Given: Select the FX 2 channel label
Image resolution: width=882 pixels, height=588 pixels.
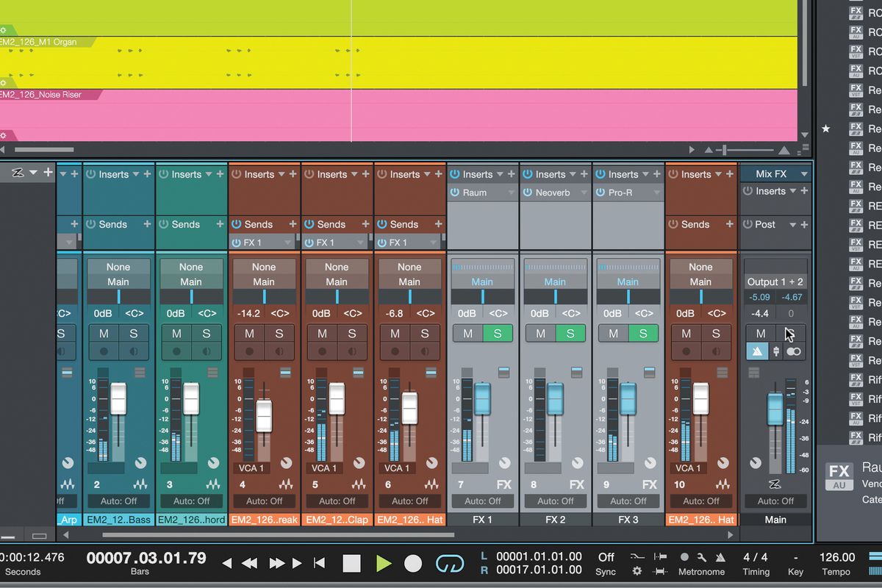Looking at the screenshot, I should pyautogui.click(x=556, y=519).
